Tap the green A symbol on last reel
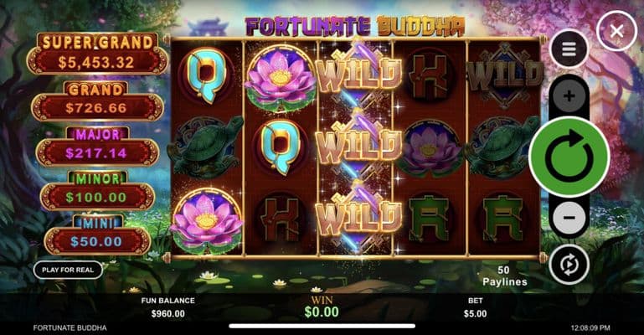 [503, 218]
